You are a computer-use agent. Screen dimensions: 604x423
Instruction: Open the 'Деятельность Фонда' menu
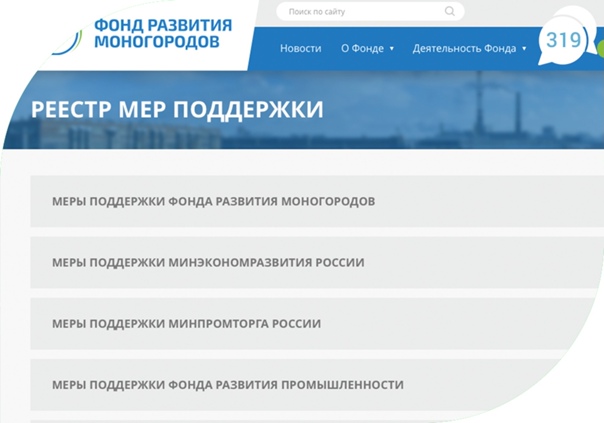464,49
